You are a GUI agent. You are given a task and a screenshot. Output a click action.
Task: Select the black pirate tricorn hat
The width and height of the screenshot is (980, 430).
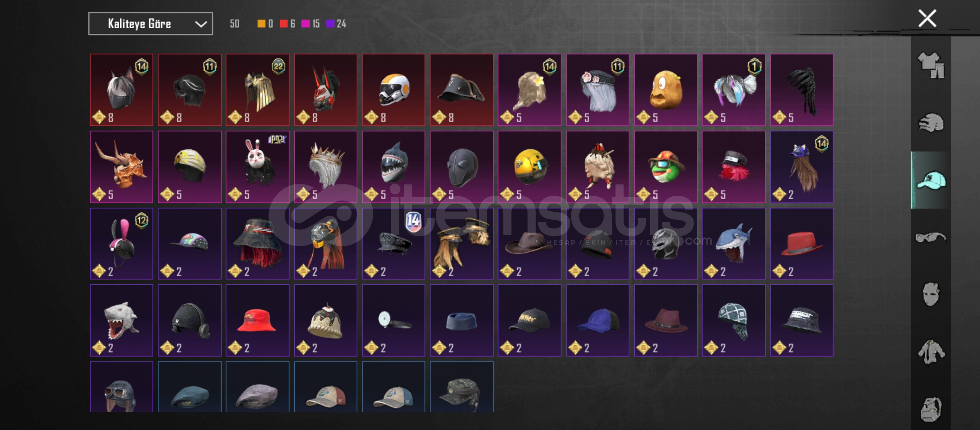click(461, 90)
